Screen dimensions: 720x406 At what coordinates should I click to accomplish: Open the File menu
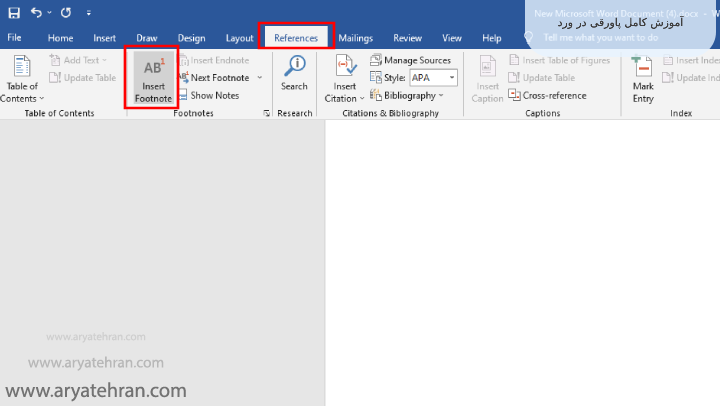pos(15,38)
